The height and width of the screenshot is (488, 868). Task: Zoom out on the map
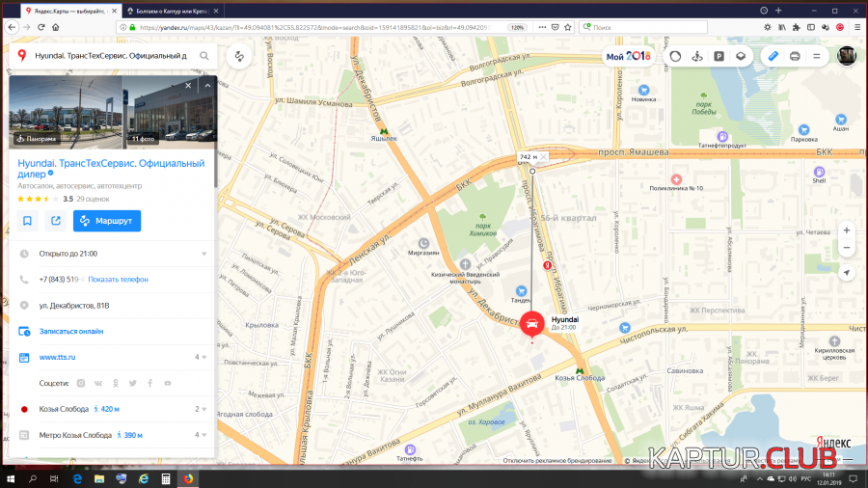point(846,248)
